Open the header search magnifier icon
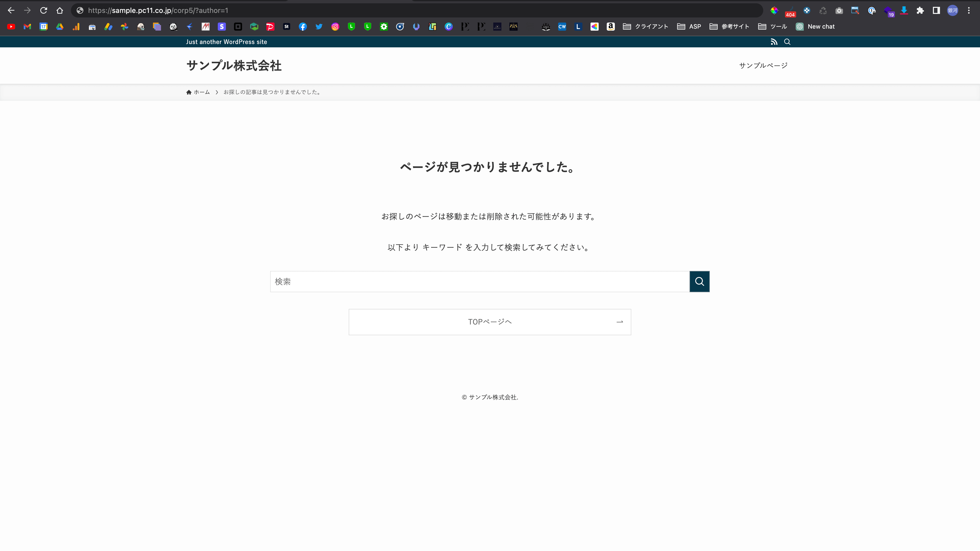980x551 pixels. [787, 42]
